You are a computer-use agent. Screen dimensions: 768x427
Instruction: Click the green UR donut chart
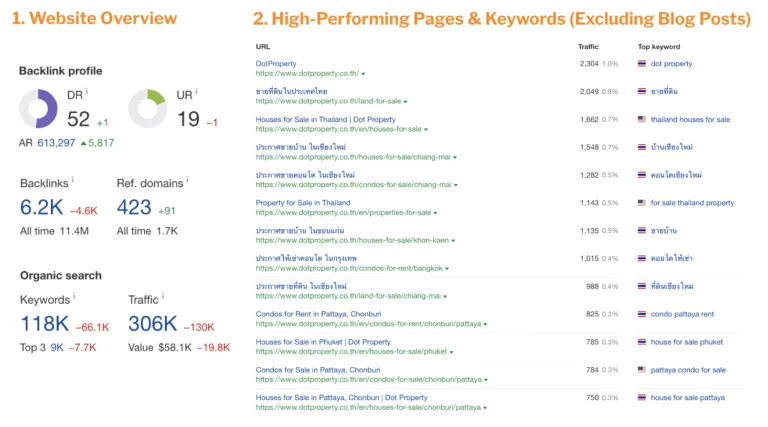(147, 108)
